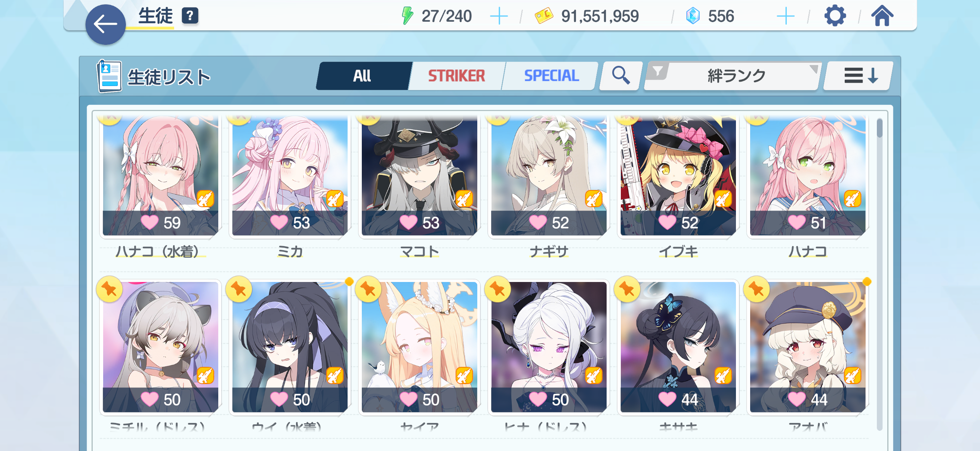Click the student list scrollbar

[879, 274]
